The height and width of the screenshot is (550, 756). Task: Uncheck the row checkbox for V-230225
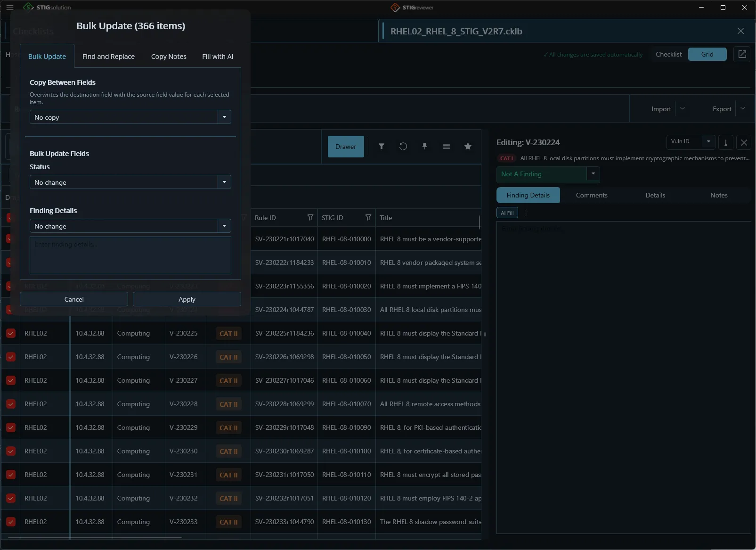(11, 333)
